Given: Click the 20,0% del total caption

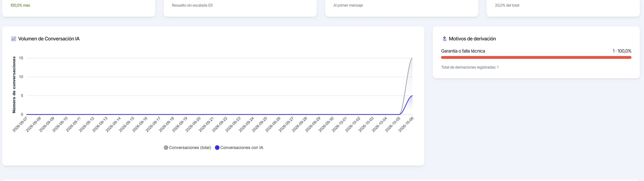Looking at the screenshot, I should [507, 5].
